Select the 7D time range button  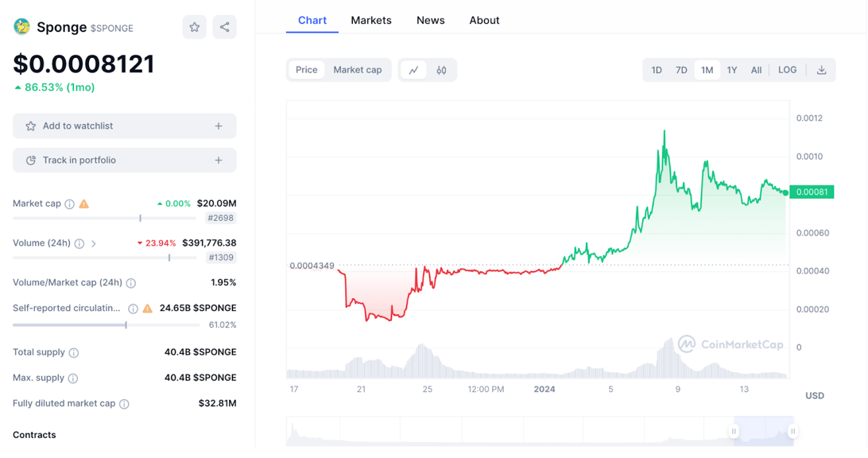(x=681, y=70)
